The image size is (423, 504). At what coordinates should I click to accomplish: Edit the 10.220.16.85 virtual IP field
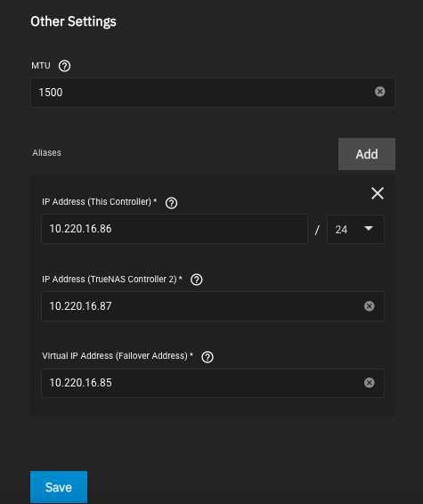213,383
